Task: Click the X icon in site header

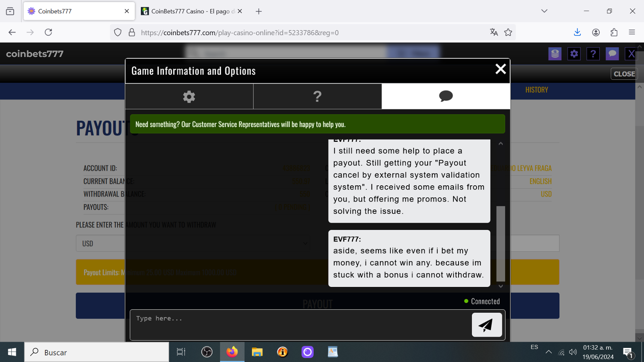Action: 631,54
